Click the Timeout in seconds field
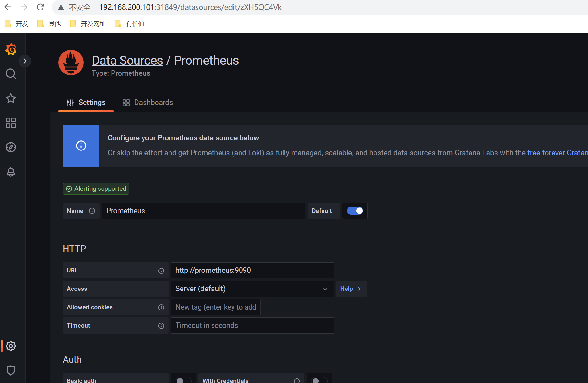The height and width of the screenshot is (383, 588). pyautogui.click(x=252, y=325)
